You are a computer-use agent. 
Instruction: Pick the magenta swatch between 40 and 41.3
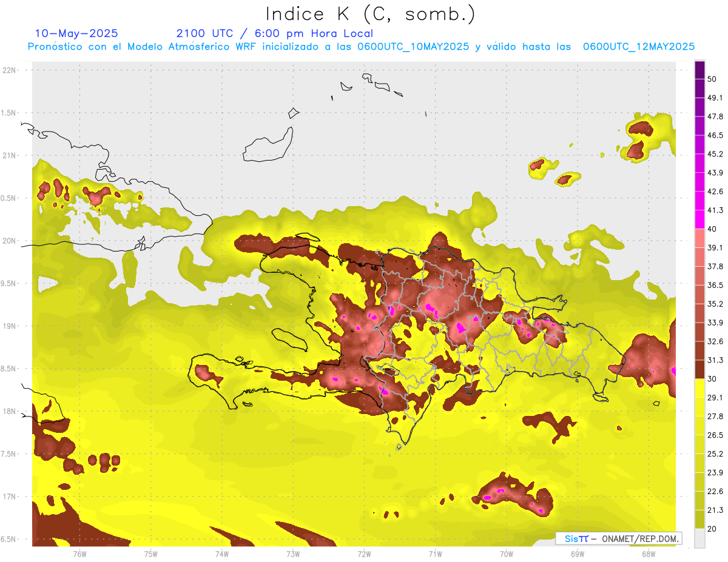699,220
